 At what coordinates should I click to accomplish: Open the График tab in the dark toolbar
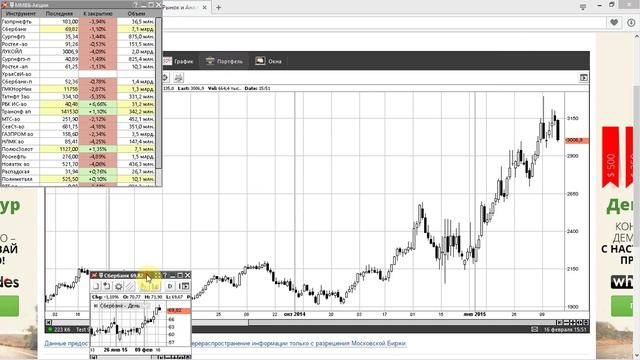pos(179,61)
